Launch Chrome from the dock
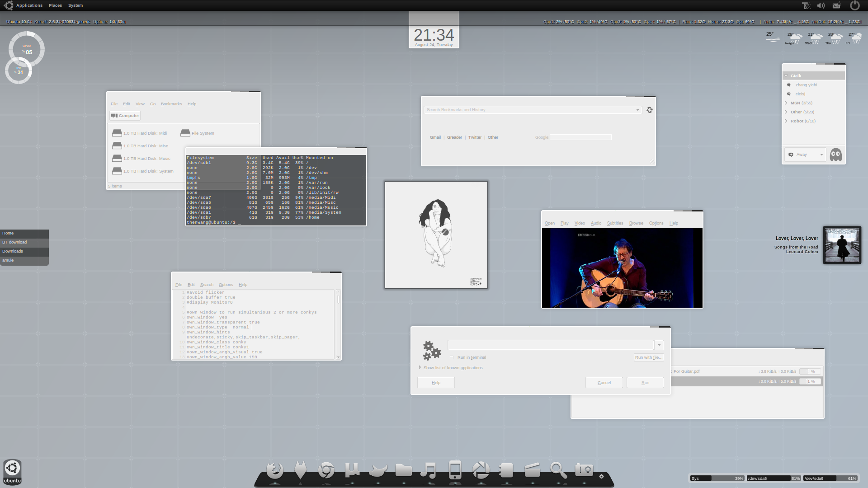Screen dimensions: 868x488 (x=326, y=470)
